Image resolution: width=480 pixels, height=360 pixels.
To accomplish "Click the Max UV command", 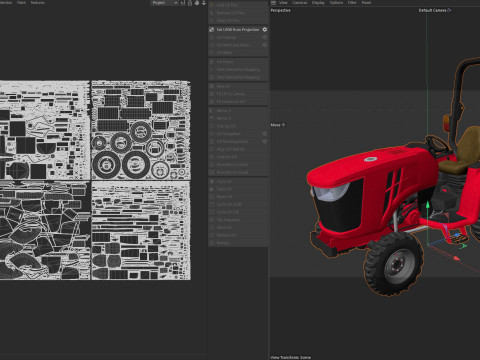I will pos(238,86).
